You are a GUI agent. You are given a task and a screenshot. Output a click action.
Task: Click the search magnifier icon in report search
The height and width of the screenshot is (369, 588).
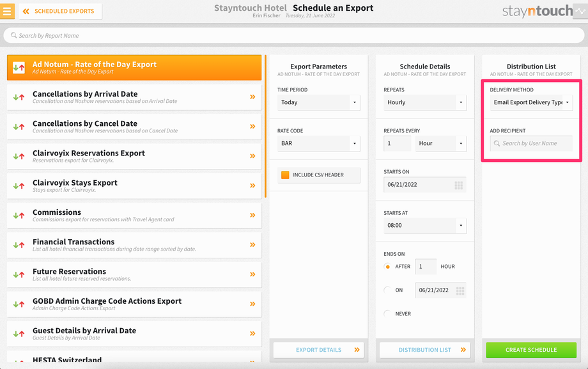click(14, 35)
